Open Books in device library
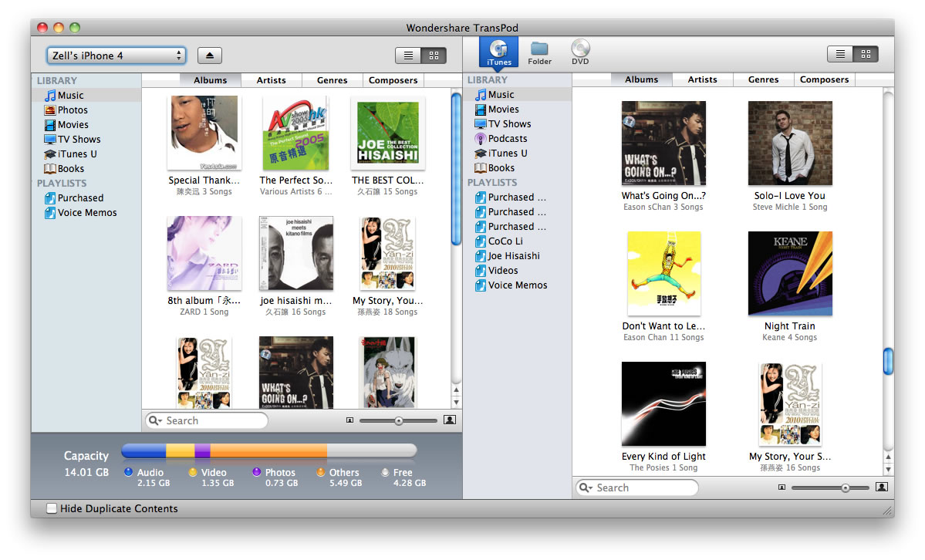The image size is (925, 560). point(86,169)
